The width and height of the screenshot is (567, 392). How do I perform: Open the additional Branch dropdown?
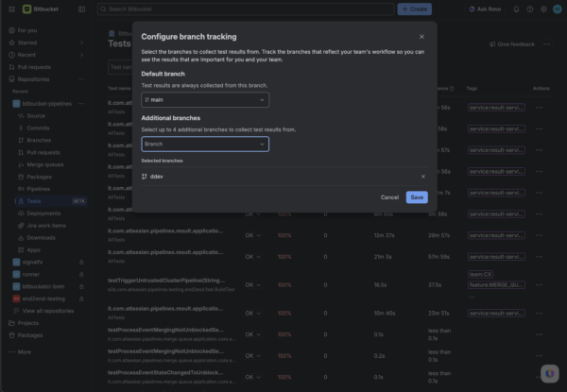tap(205, 145)
